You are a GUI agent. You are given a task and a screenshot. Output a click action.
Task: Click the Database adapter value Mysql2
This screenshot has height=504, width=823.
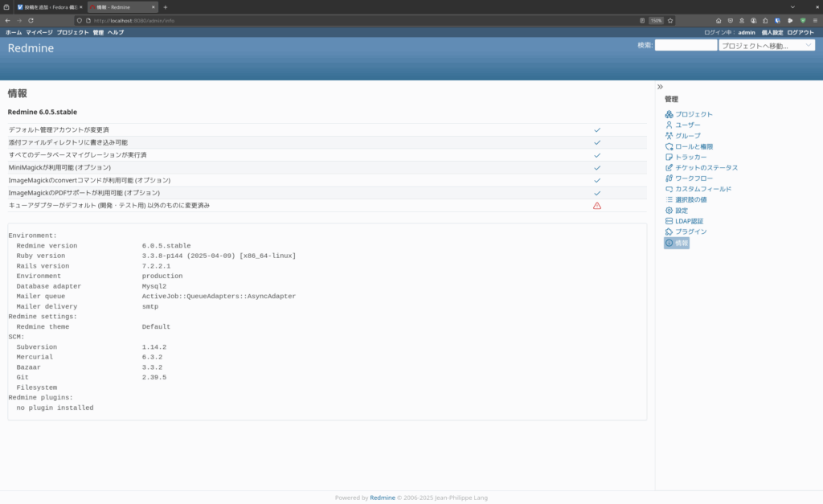coord(154,286)
